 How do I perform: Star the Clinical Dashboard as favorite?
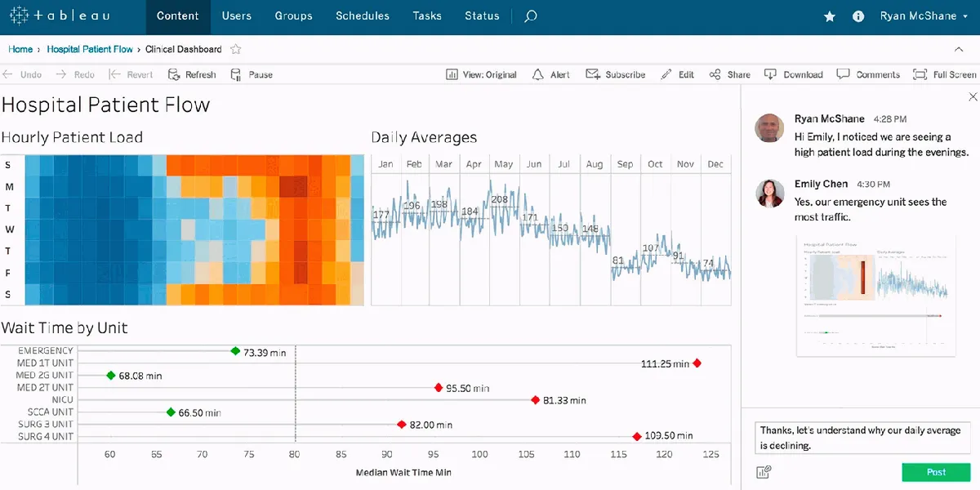(236, 49)
